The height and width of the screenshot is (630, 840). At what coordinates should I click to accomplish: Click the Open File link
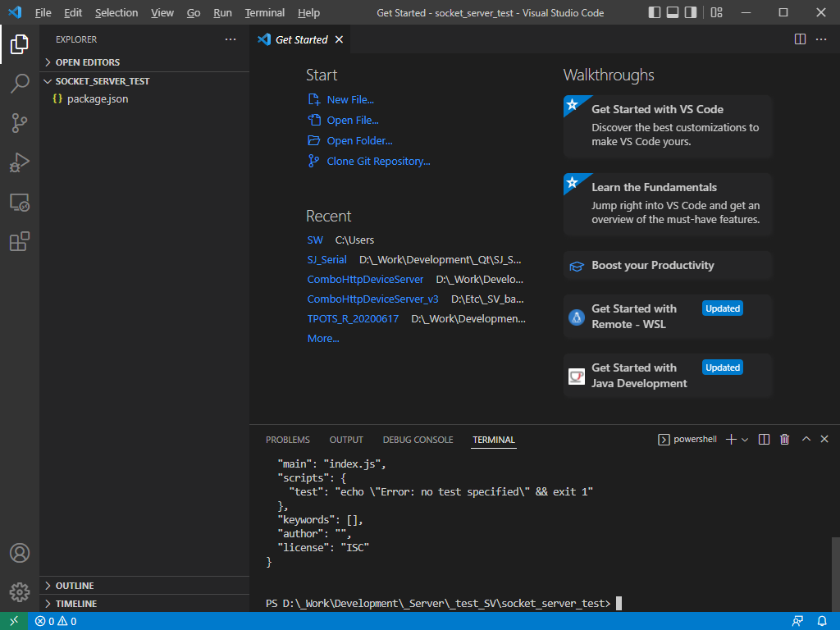[x=344, y=120]
